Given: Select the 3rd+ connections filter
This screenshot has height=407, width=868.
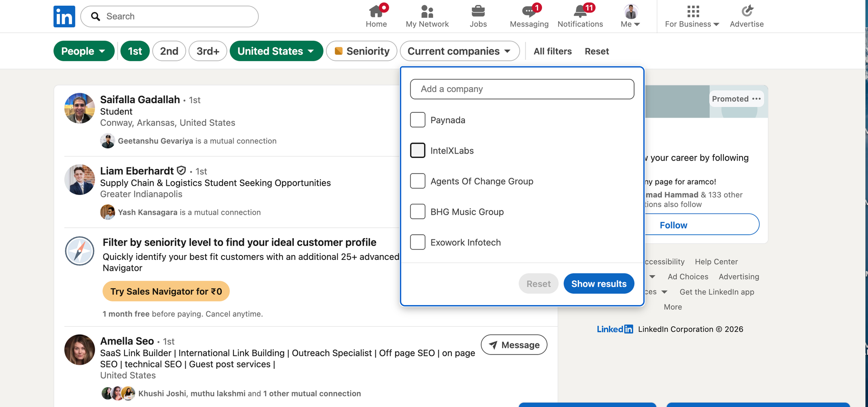Looking at the screenshot, I should pos(207,51).
